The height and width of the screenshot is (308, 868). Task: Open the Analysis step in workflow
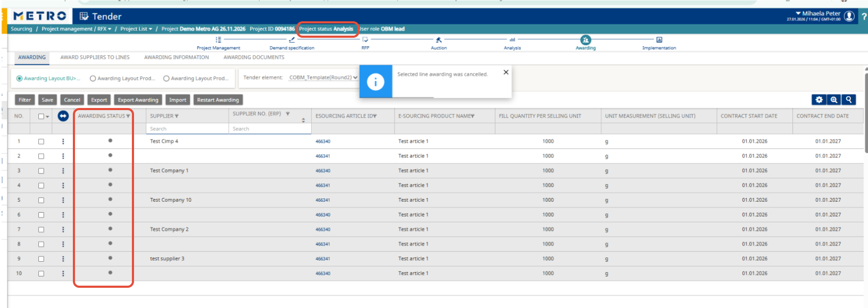512,40
